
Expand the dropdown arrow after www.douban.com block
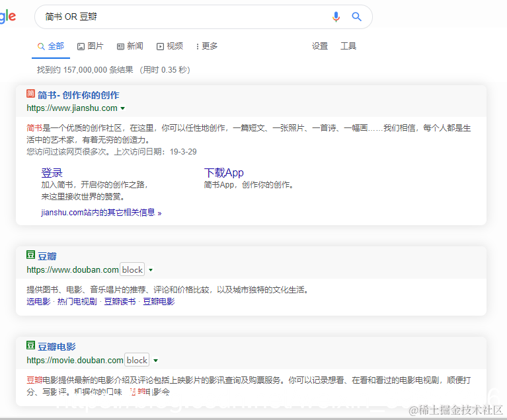pyautogui.click(x=151, y=270)
